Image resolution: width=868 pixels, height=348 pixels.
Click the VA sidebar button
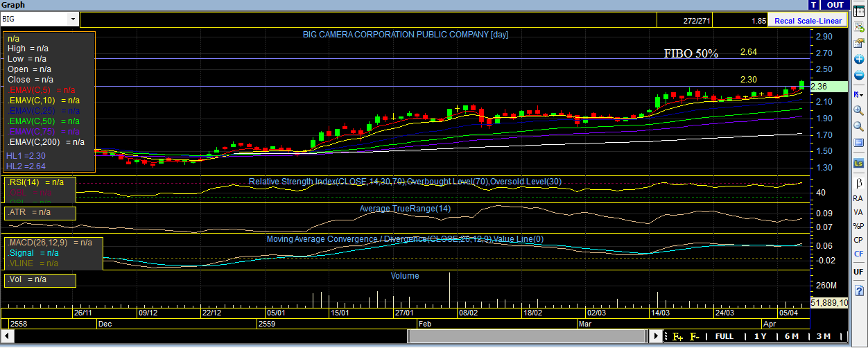(x=858, y=211)
